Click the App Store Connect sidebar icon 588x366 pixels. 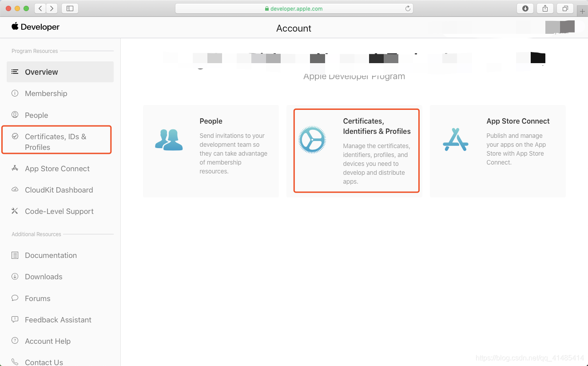pyautogui.click(x=15, y=168)
